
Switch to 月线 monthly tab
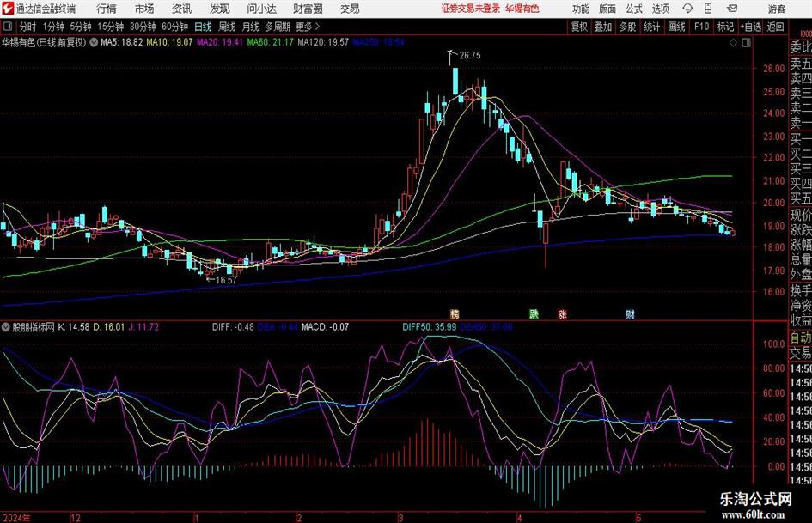point(251,27)
